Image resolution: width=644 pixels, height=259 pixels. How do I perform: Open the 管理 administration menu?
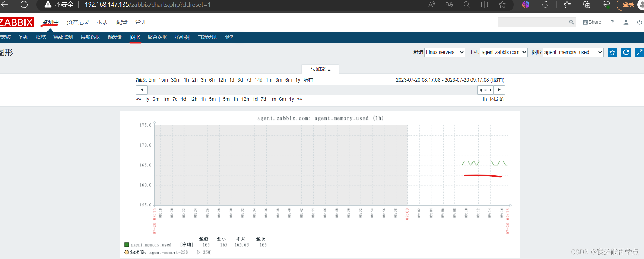point(141,22)
